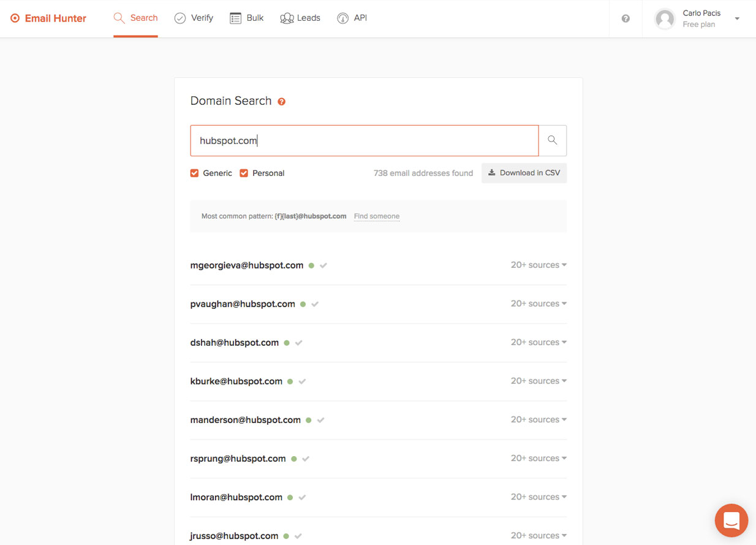Click green status dot for manderson@hubspot.com

(x=309, y=421)
